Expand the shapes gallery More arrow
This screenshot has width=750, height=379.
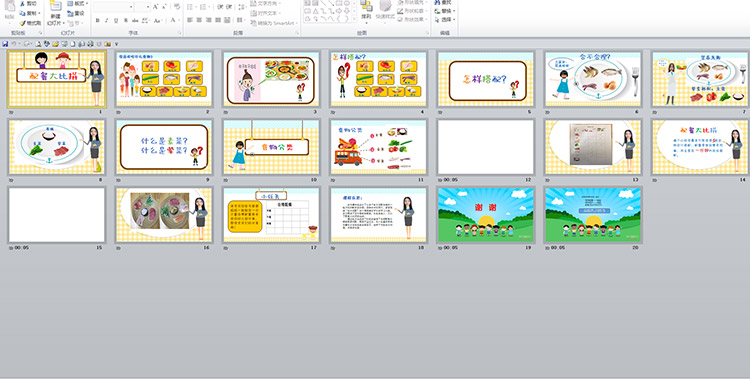point(354,19)
